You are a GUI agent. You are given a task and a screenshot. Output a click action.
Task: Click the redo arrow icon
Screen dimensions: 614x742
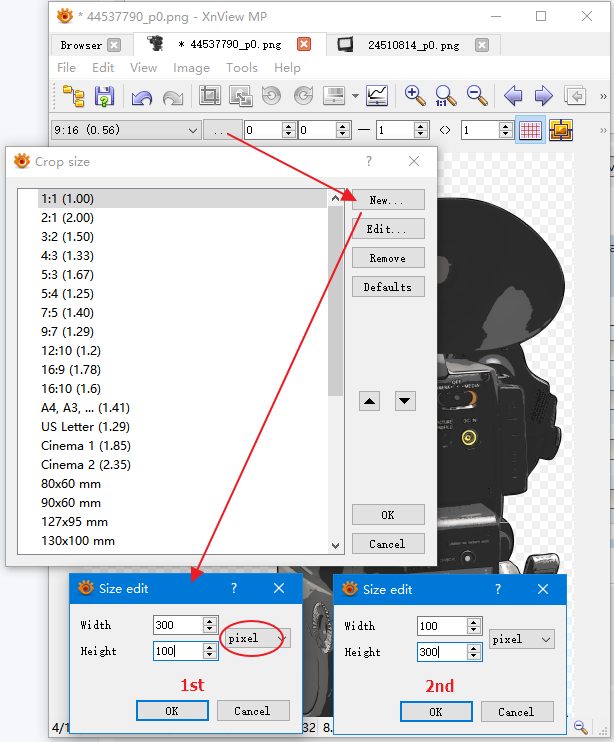(x=173, y=97)
